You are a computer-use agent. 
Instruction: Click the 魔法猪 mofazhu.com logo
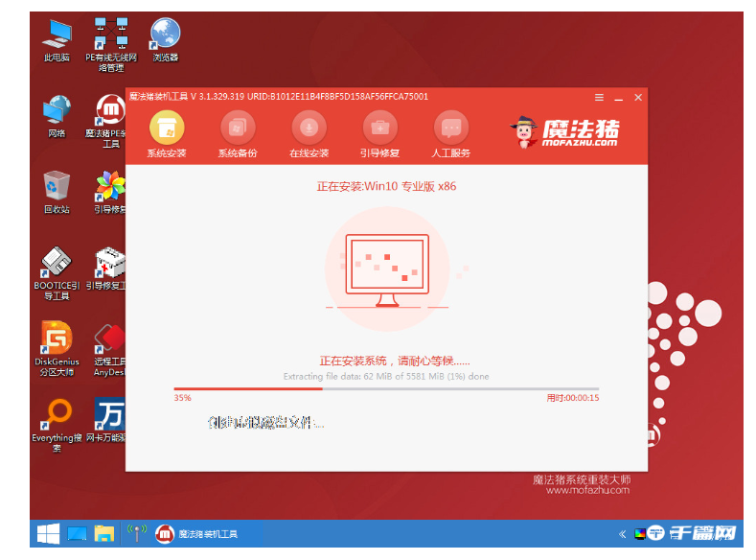[565, 131]
